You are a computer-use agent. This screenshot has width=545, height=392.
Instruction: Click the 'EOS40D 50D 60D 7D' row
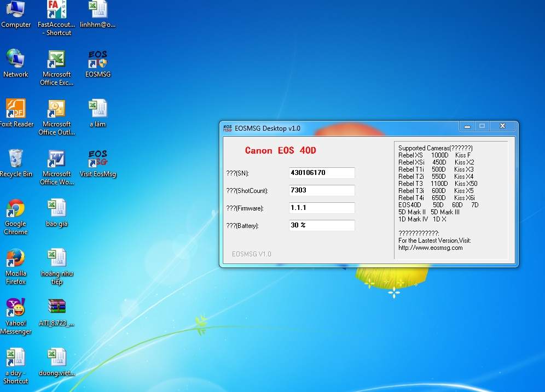click(x=438, y=205)
